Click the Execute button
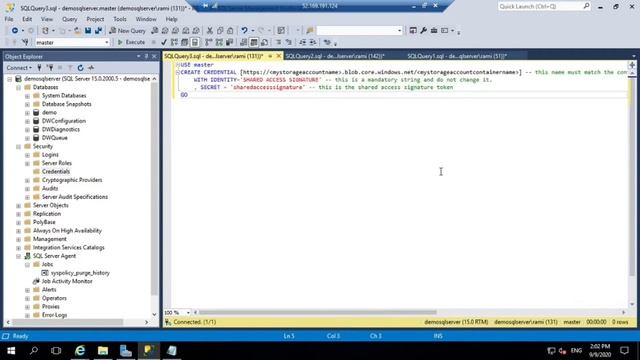The width and height of the screenshot is (640, 360). pos(131,42)
